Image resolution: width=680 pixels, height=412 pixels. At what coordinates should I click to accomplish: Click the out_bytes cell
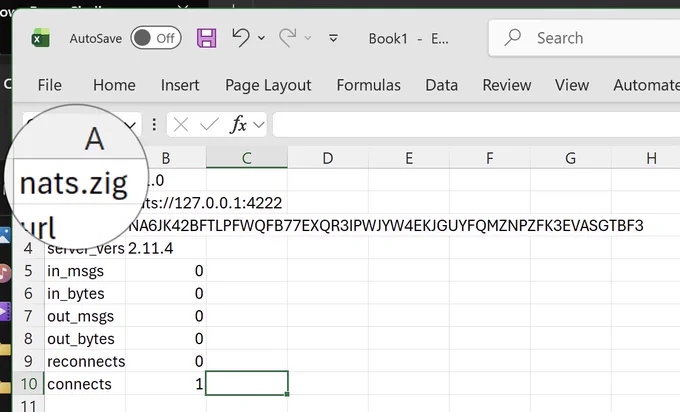tap(85, 339)
